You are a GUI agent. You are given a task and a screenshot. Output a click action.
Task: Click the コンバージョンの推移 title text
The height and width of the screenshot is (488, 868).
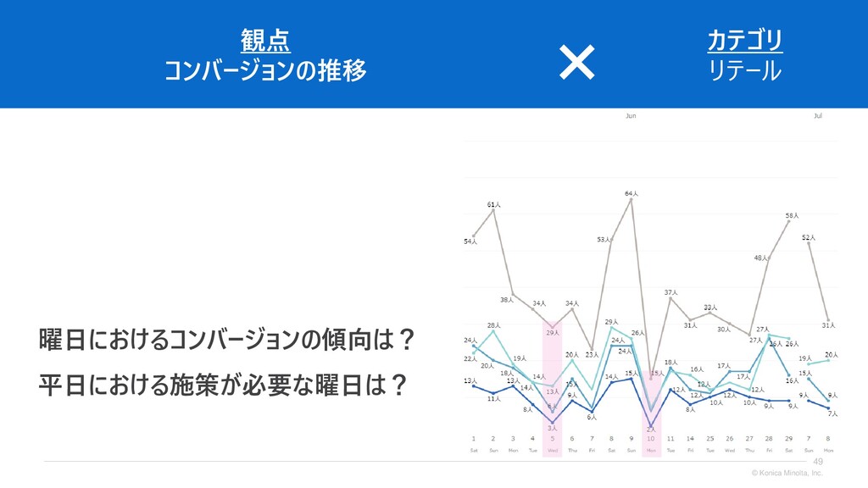[265, 71]
